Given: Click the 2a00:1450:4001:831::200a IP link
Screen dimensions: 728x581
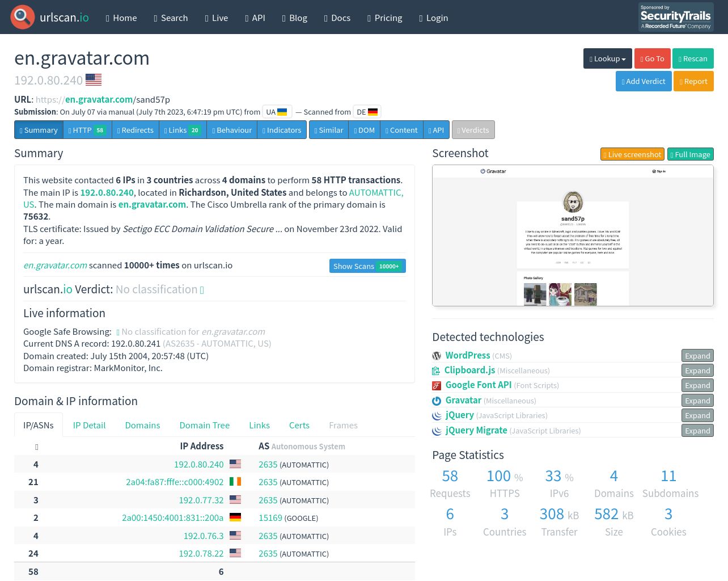Looking at the screenshot, I should [173, 518].
